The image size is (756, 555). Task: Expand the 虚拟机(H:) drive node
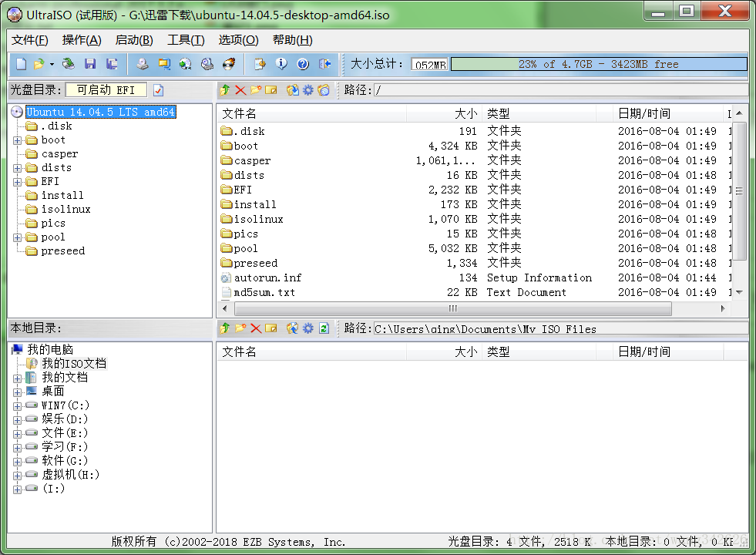(18, 476)
